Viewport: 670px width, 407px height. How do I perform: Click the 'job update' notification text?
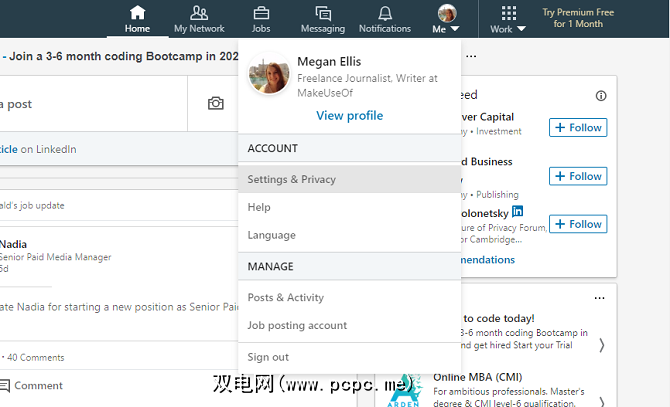(x=32, y=205)
